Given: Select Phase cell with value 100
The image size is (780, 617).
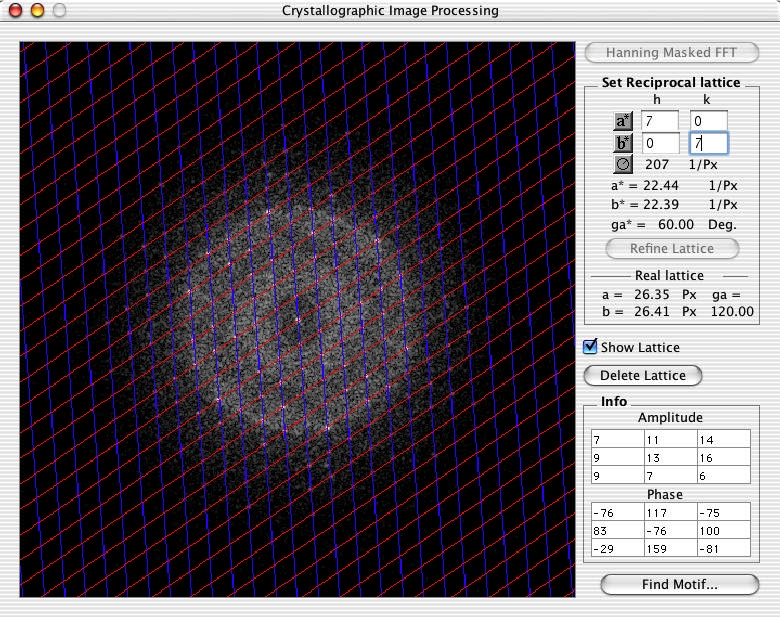Looking at the screenshot, I should pyautogui.click(x=724, y=530).
